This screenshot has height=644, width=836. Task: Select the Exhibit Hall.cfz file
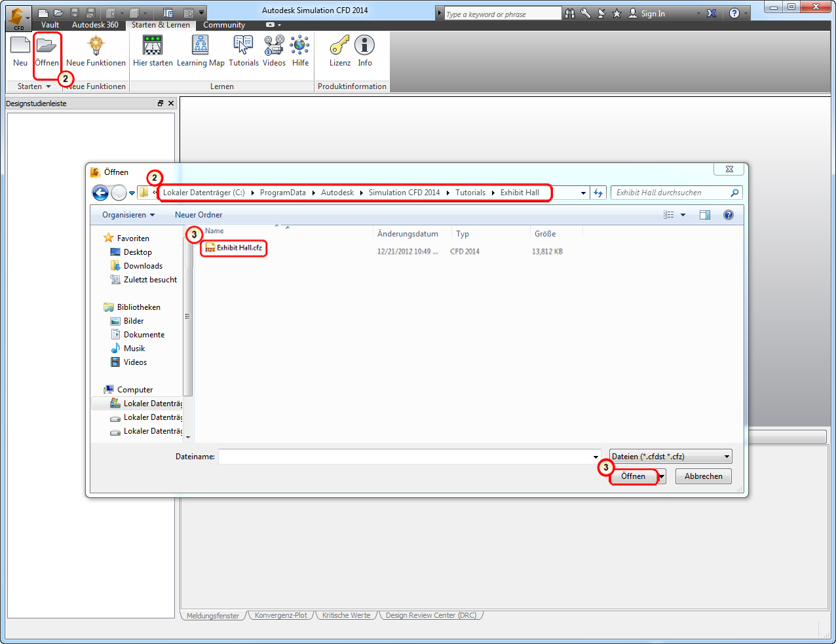click(233, 248)
